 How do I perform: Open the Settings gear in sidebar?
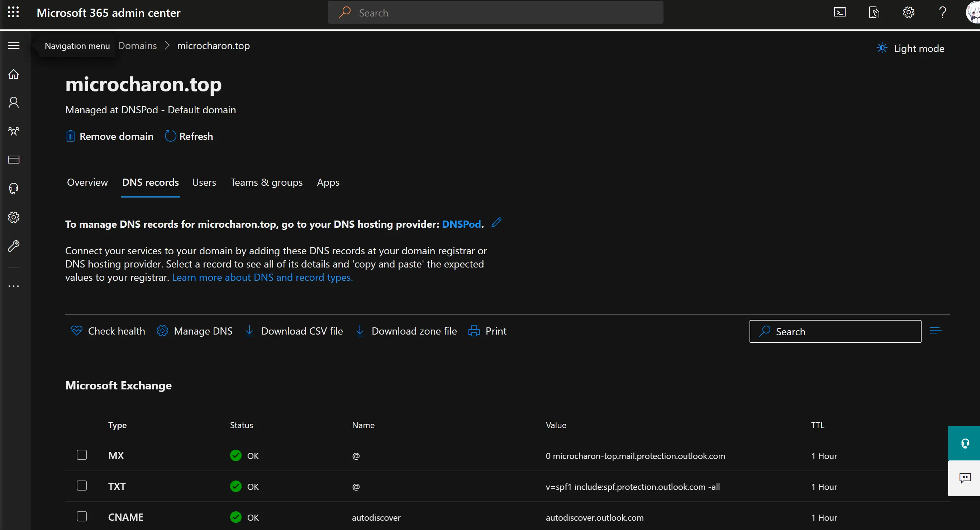point(14,217)
